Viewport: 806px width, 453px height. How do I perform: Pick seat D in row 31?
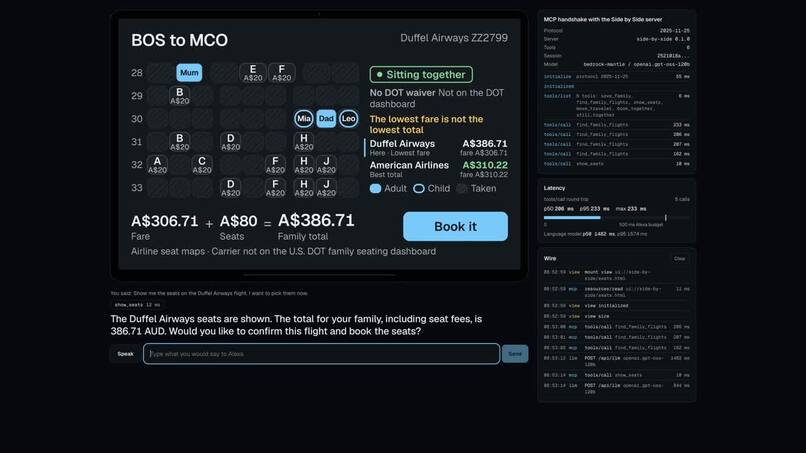[230, 142]
